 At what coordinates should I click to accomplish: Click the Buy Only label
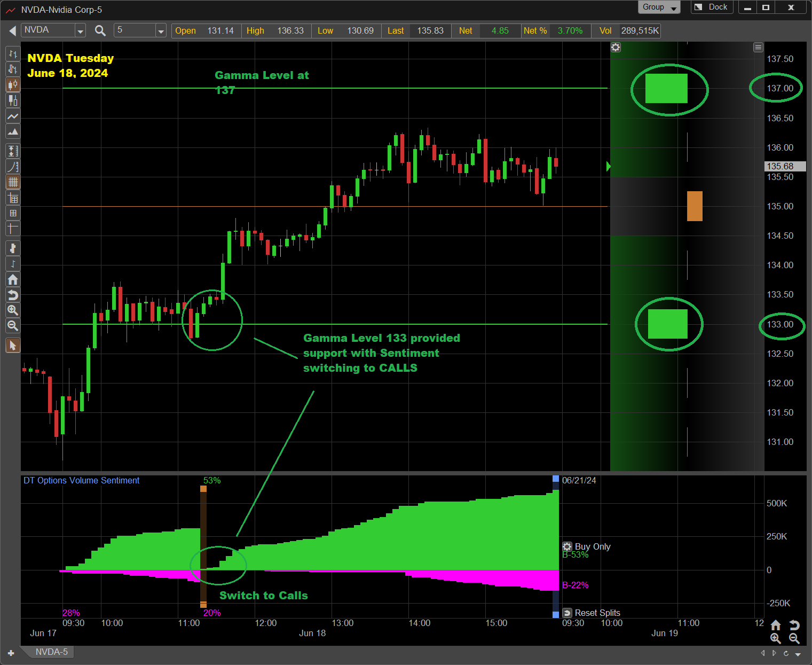coord(593,546)
